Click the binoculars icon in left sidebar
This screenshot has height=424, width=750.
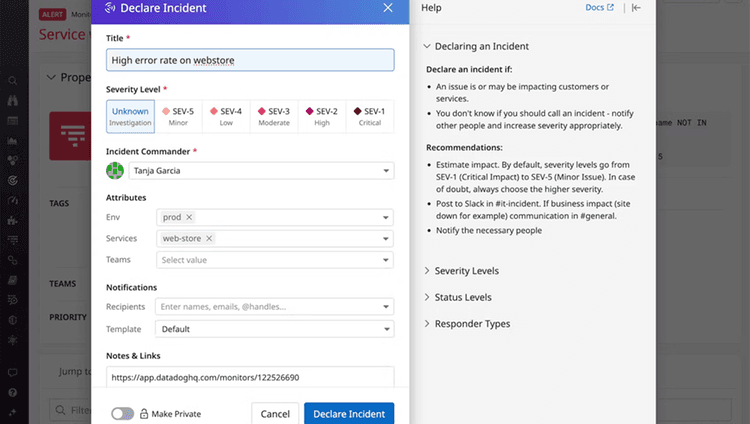13,100
